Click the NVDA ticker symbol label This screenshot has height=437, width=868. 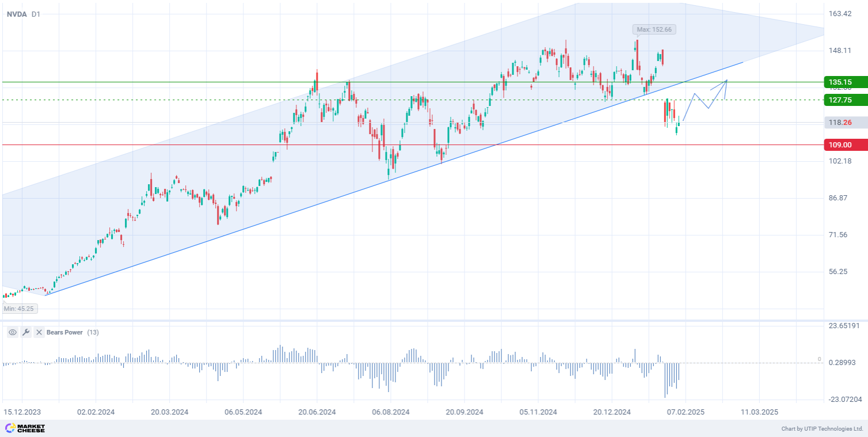(17, 14)
